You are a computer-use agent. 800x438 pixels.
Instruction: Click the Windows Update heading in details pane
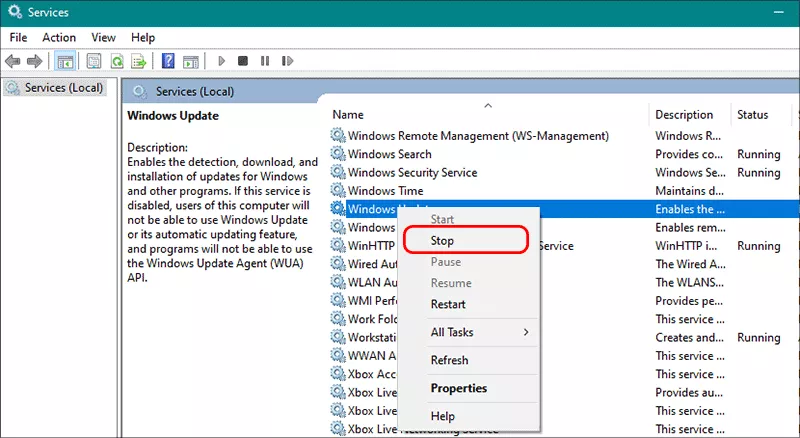pos(173,116)
